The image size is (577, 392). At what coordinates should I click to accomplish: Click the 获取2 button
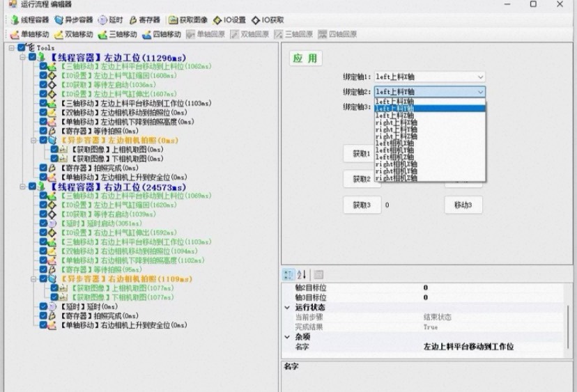[x=362, y=179]
